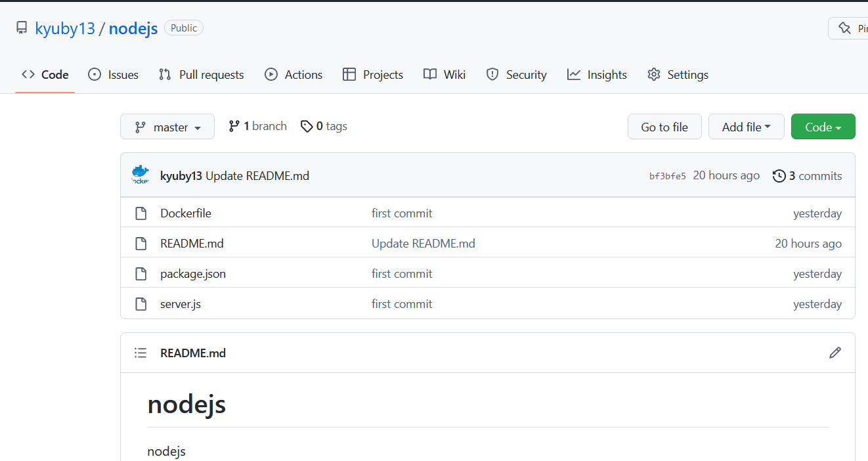Click the Projects grid icon
868x461 pixels.
click(x=349, y=74)
